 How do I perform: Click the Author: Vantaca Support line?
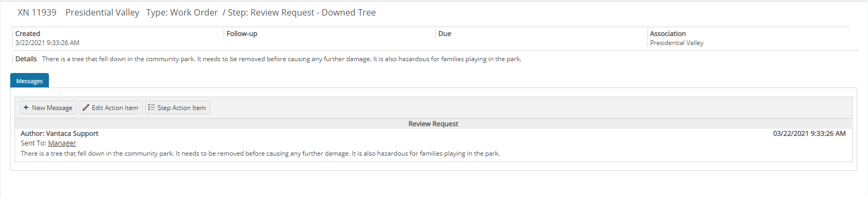(60, 134)
